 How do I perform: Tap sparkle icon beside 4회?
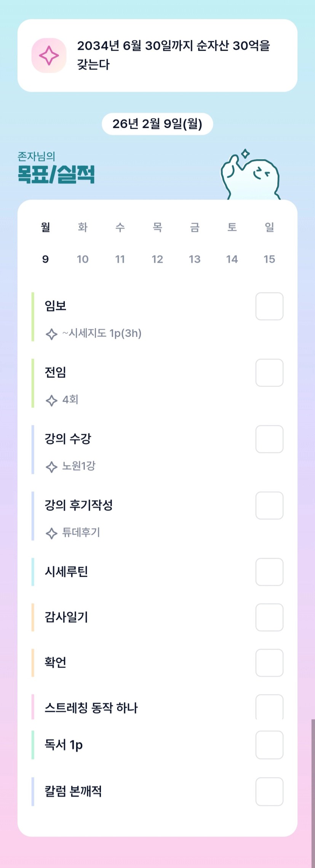point(51,400)
